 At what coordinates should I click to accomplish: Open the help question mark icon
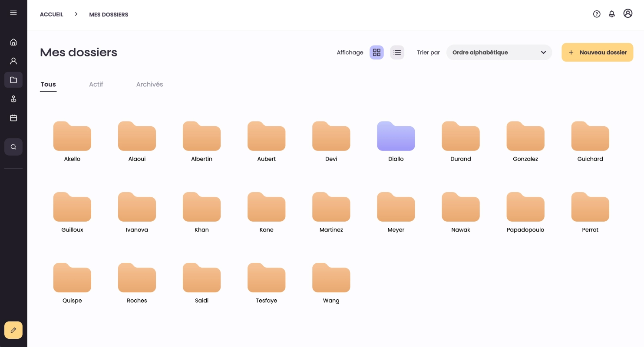pyautogui.click(x=597, y=14)
